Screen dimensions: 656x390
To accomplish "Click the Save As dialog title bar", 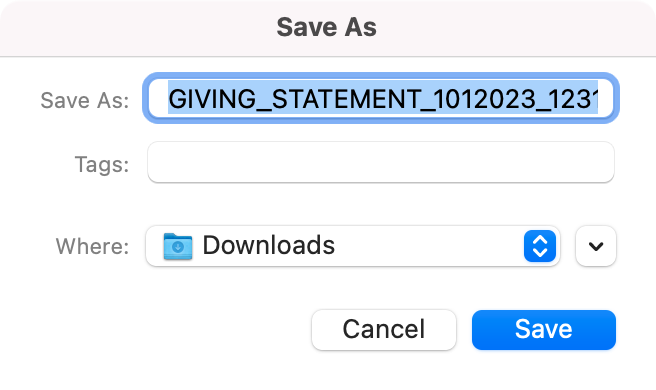I will point(328,28).
